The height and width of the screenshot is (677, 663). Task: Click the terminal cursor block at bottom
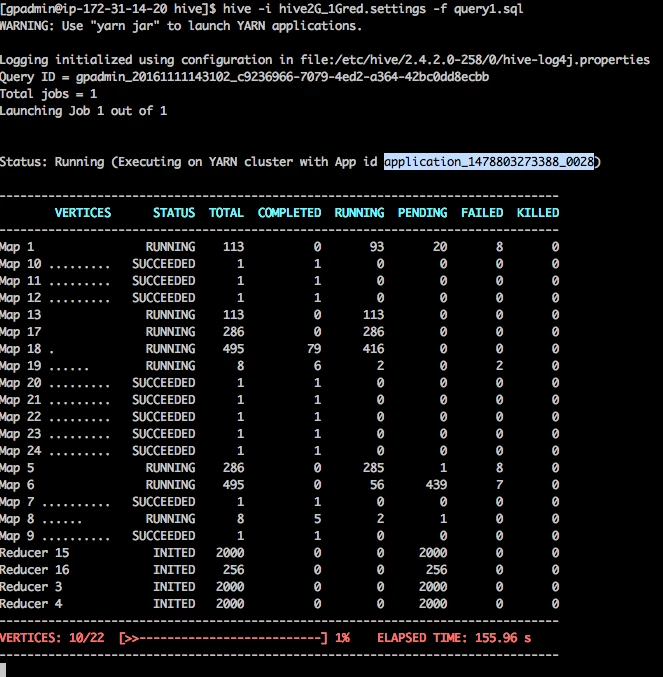[x=3, y=671]
